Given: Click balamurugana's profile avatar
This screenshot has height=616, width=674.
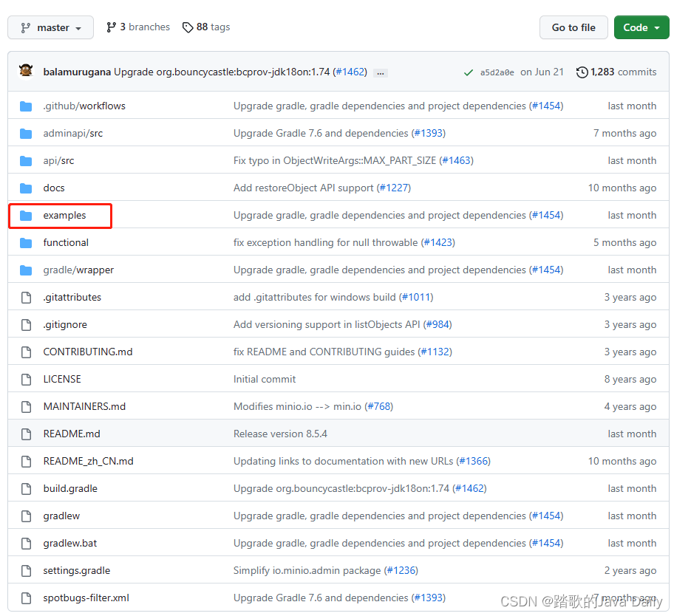Looking at the screenshot, I should pyautogui.click(x=26, y=72).
